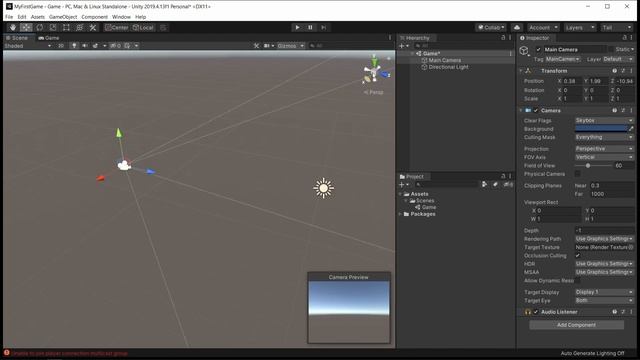Screen dimensions: 640x360
Task: Enable the Physical Camera checkbox
Action: coord(578,174)
